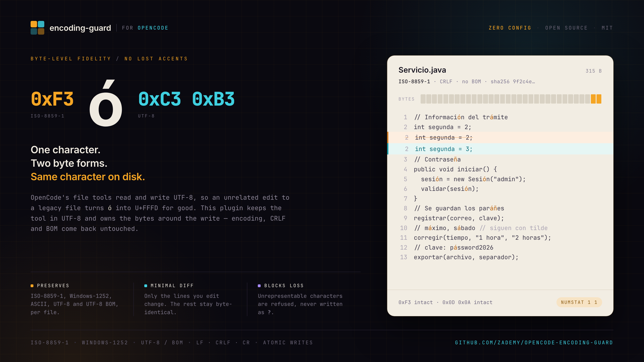Click the cyan MINIMAL DIFF bullet square

point(146,286)
